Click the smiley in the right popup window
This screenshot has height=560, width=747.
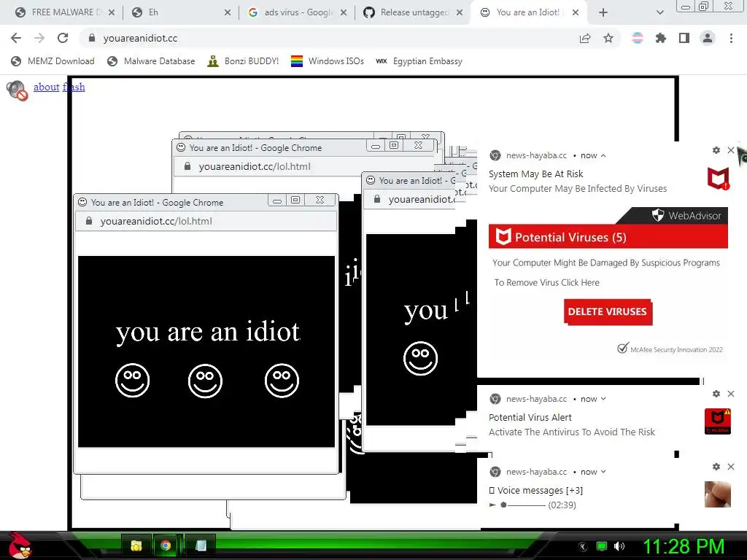420,358
